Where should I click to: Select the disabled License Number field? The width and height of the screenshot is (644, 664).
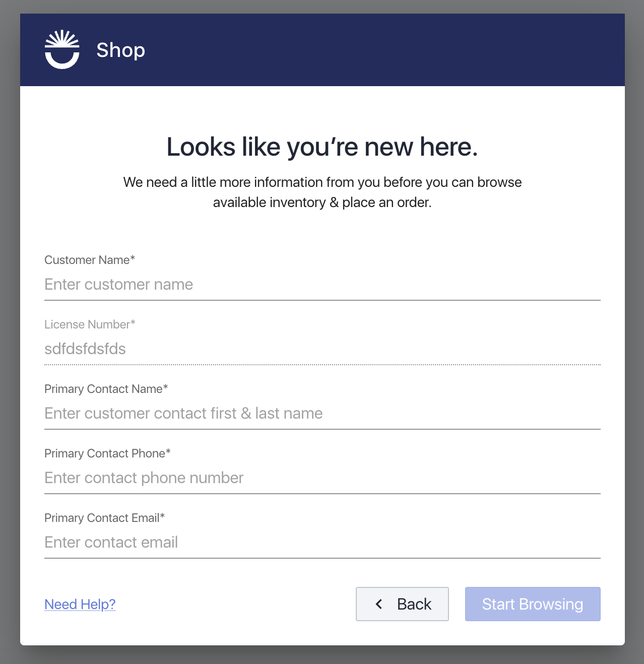coord(323,349)
